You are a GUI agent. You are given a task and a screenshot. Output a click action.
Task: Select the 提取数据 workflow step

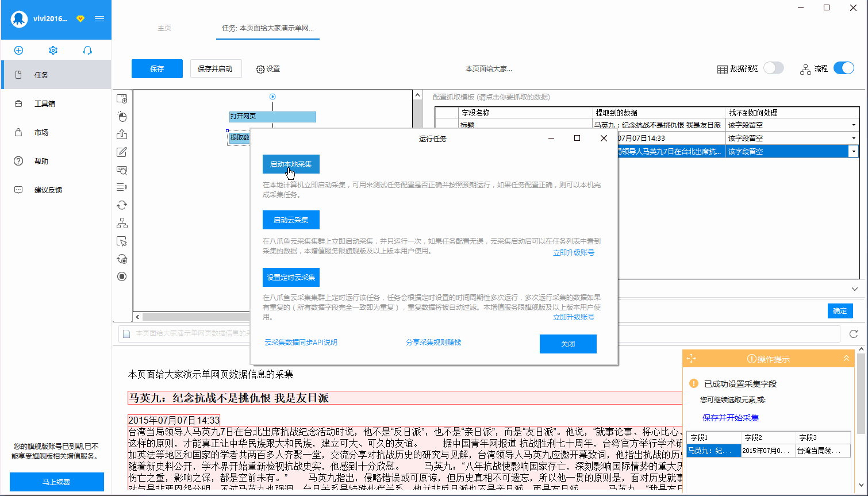[x=240, y=138]
